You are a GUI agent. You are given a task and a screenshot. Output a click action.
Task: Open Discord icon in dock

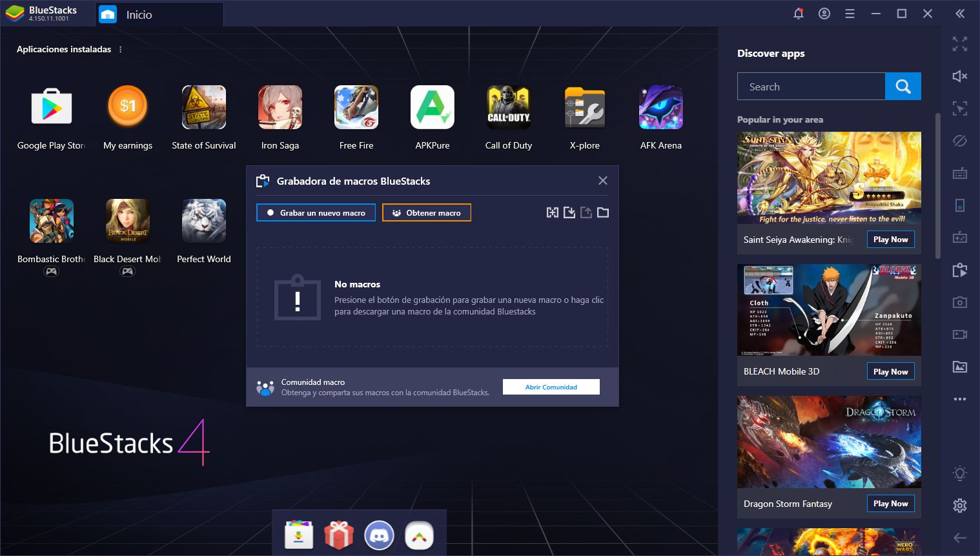(x=379, y=535)
